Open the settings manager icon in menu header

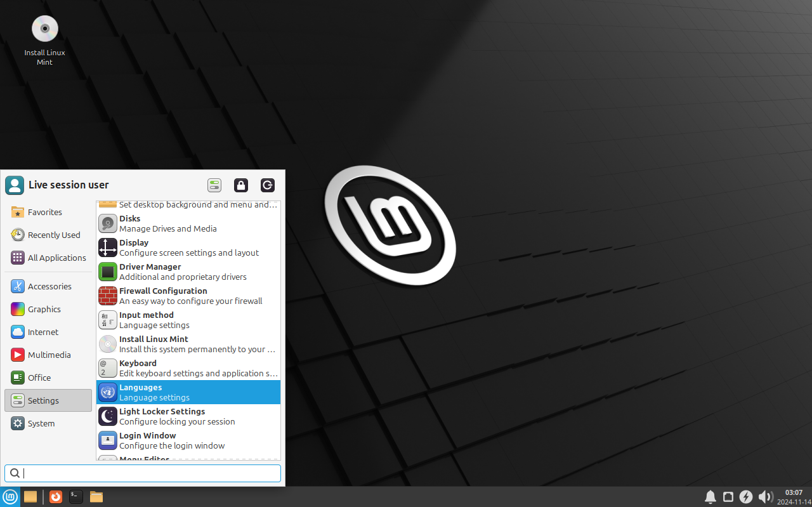click(x=214, y=185)
